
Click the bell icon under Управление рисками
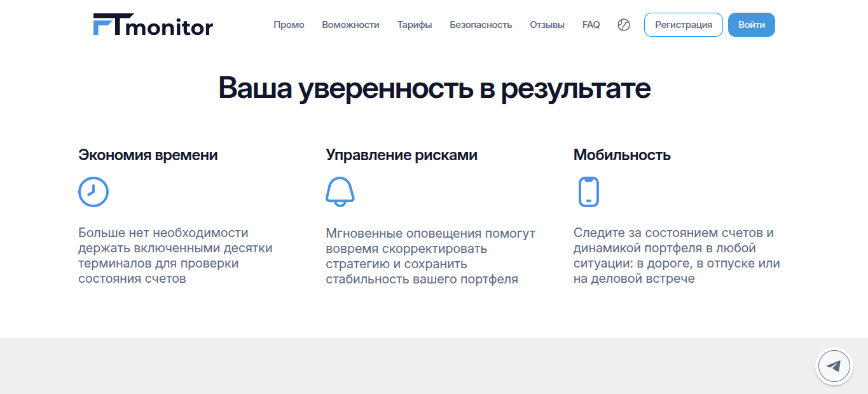(x=340, y=191)
